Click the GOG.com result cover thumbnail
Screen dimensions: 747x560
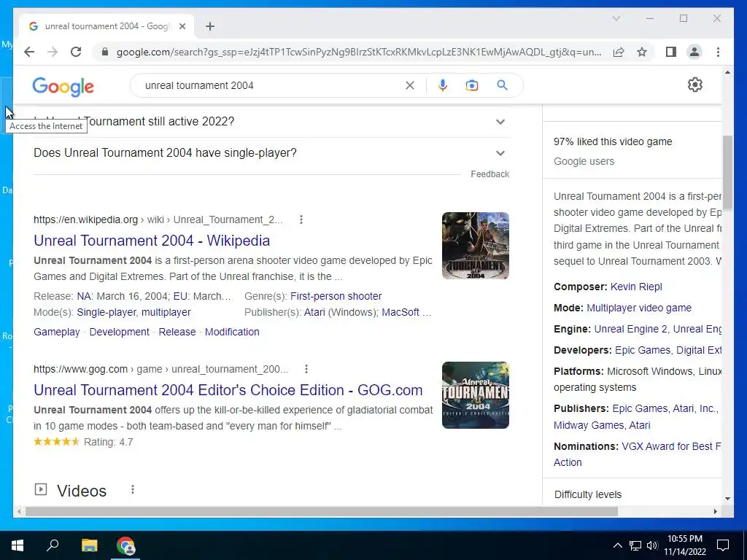pos(476,395)
